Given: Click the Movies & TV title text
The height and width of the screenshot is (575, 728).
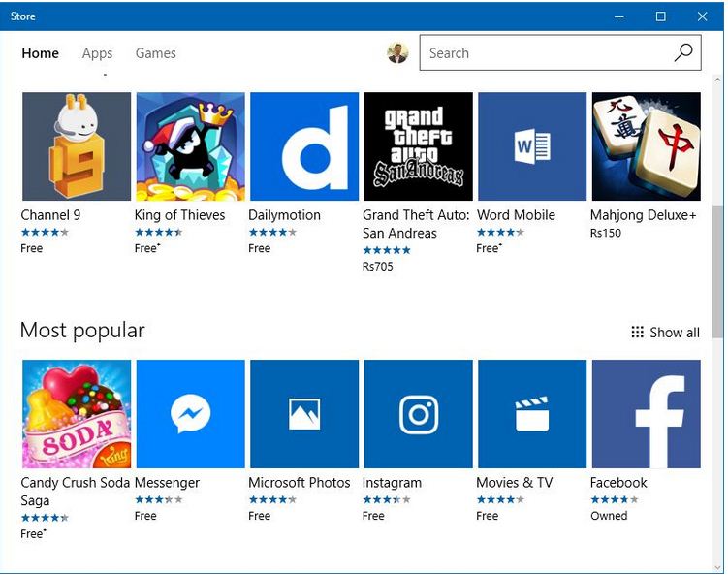Looking at the screenshot, I should pos(515,483).
